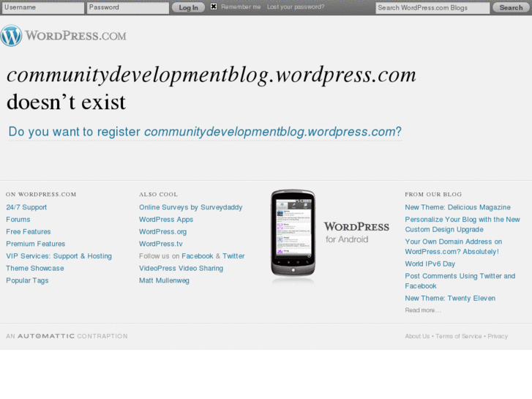The image size is (532, 399).
Task: Visit WordPress.tv link
Action: click(161, 244)
